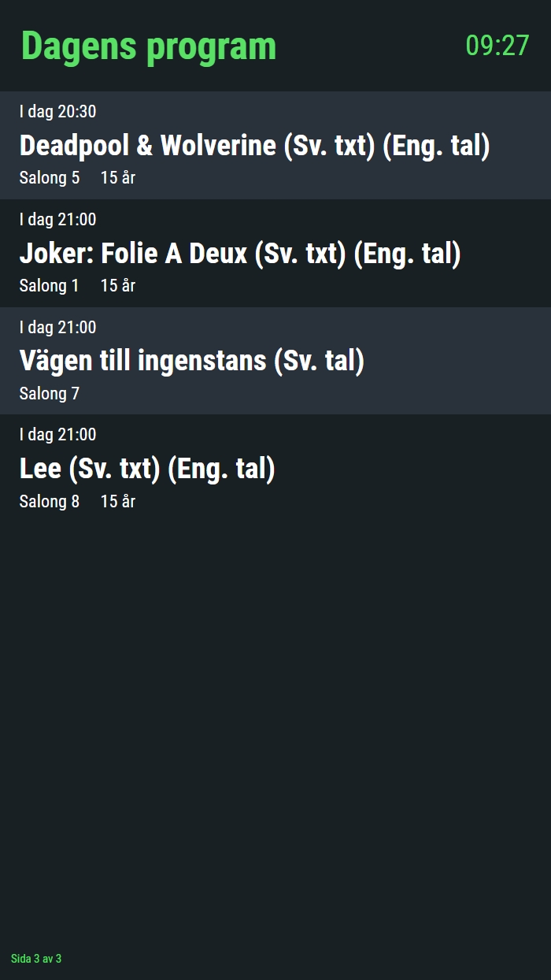Screen dimensions: 551x980
Task: Click the Salong 5 label
Action: click(x=50, y=178)
